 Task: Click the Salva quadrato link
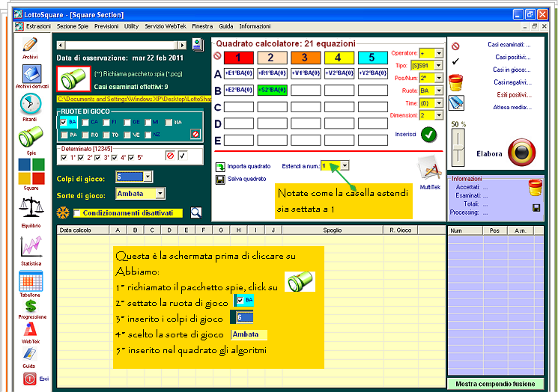tap(247, 179)
